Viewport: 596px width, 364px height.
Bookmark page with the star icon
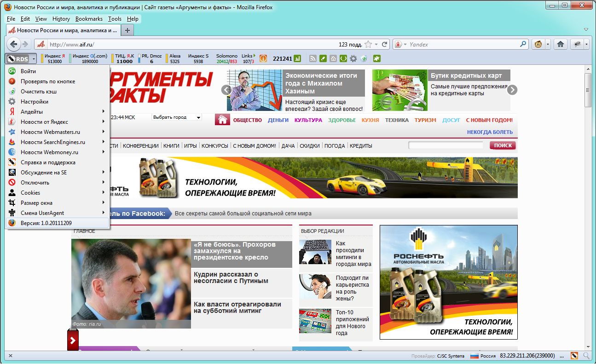pyautogui.click(x=368, y=44)
